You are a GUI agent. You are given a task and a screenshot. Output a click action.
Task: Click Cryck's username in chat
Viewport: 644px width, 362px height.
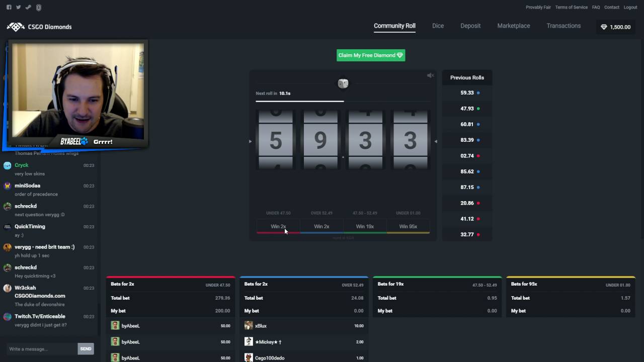click(x=22, y=165)
